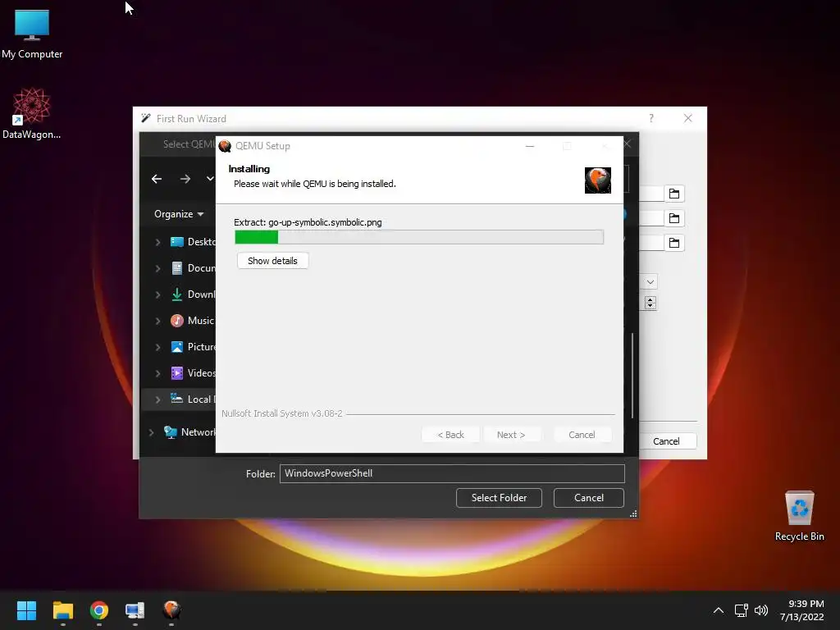Select the Music folder icon

click(x=177, y=321)
